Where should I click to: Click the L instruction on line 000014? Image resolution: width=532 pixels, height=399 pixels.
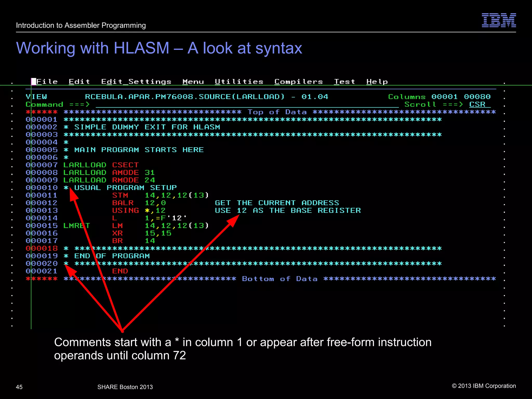click(x=115, y=218)
